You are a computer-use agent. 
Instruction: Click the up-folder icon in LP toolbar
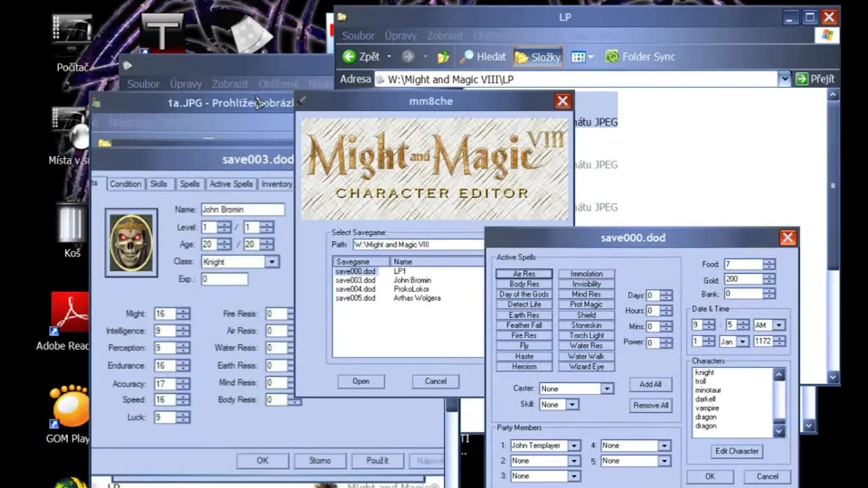(x=443, y=57)
